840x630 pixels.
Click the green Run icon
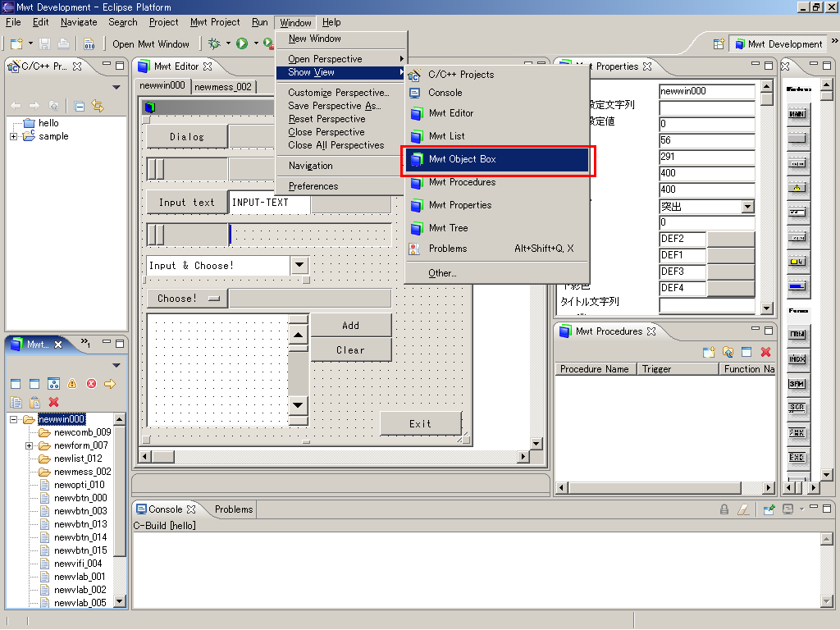click(x=242, y=43)
